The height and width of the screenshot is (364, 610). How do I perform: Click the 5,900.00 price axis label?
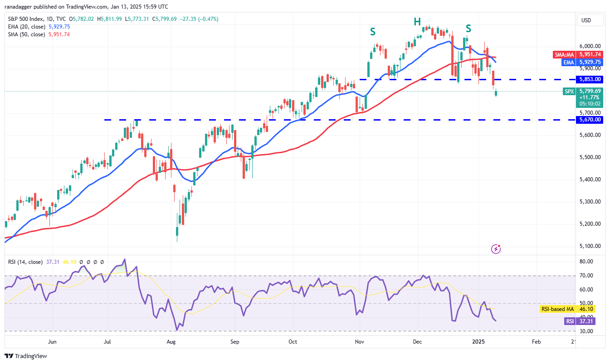[590, 68]
